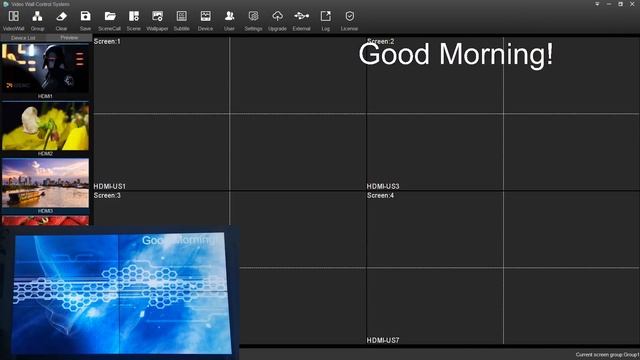The height and width of the screenshot is (360, 640).
Task: Click the HDMI-US1 label
Action: pos(109,186)
